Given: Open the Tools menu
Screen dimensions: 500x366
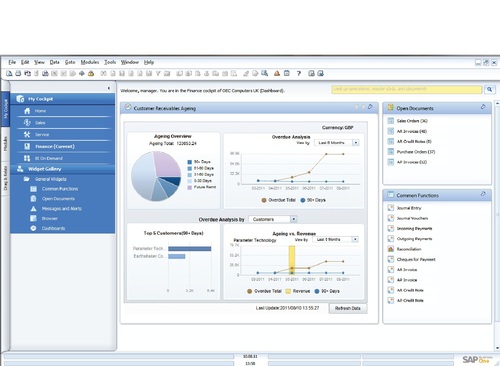Looking at the screenshot, I should tap(110, 62).
